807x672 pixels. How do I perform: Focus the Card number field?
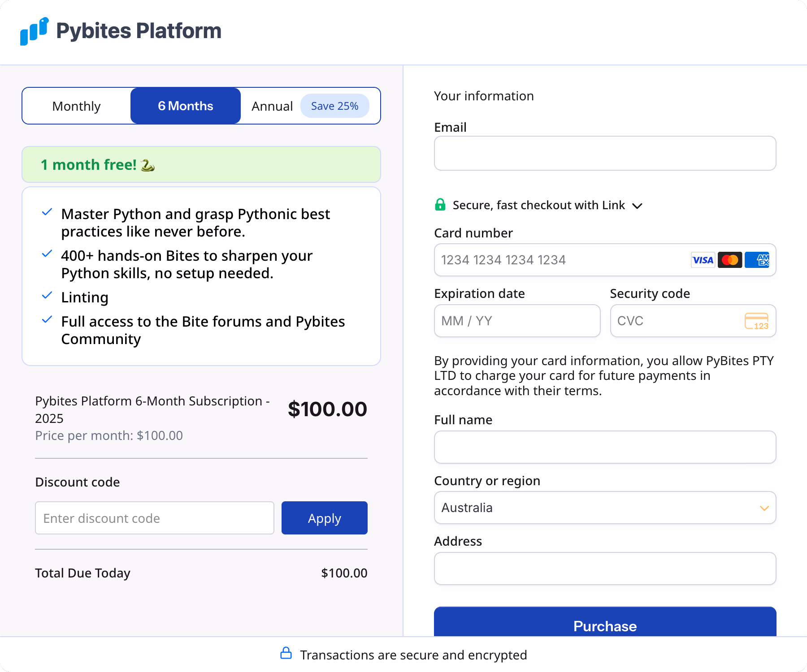point(605,260)
